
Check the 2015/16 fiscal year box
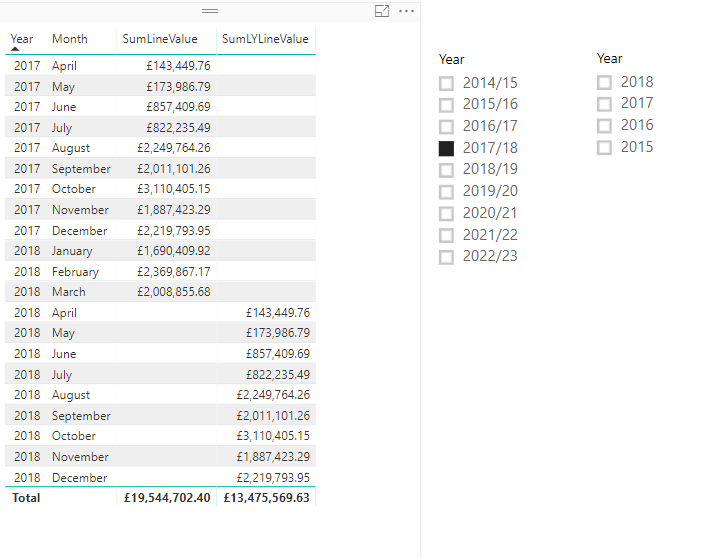click(x=446, y=105)
